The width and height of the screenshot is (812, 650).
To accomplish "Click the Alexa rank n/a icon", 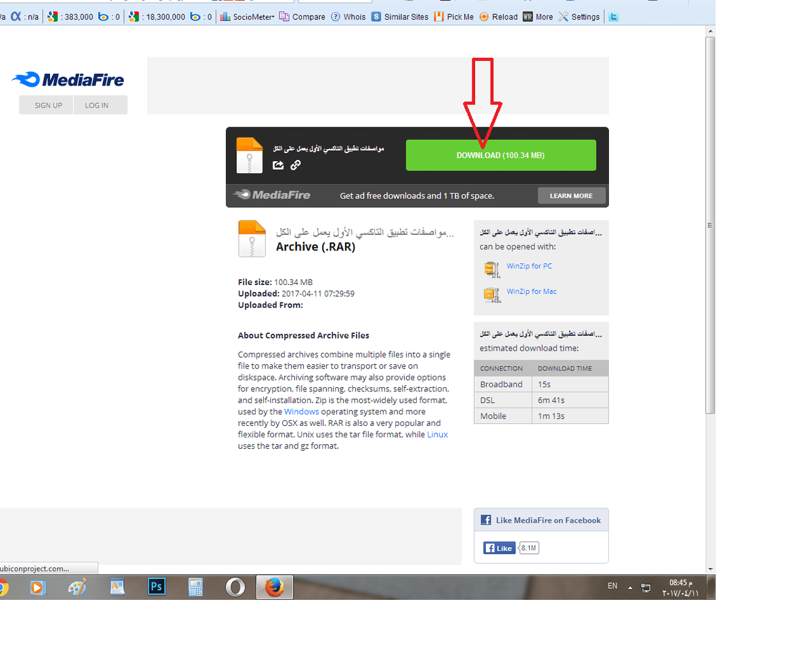I will (x=16, y=17).
